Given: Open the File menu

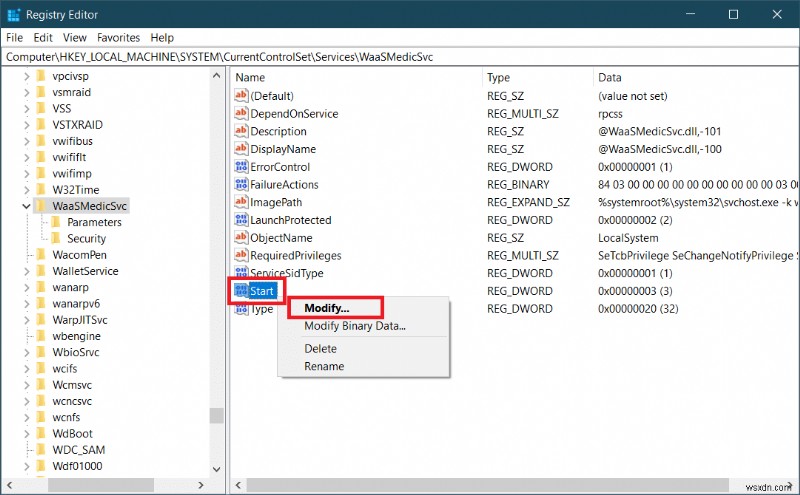Looking at the screenshot, I should (x=14, y=38).
